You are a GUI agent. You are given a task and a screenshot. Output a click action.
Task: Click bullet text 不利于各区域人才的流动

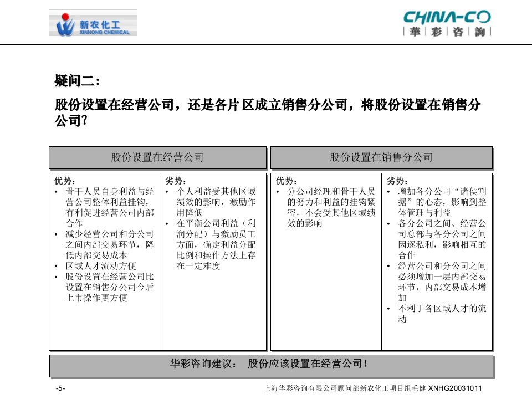442,314
